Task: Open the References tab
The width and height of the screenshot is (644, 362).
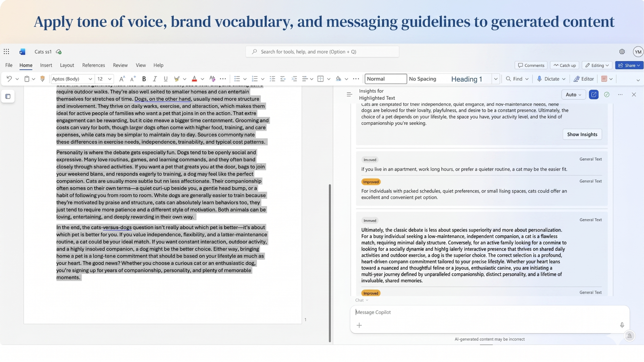Action: coord(93,65)
